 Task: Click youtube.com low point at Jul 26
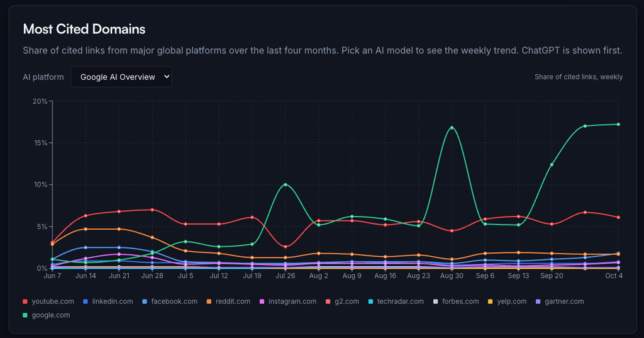286,247
